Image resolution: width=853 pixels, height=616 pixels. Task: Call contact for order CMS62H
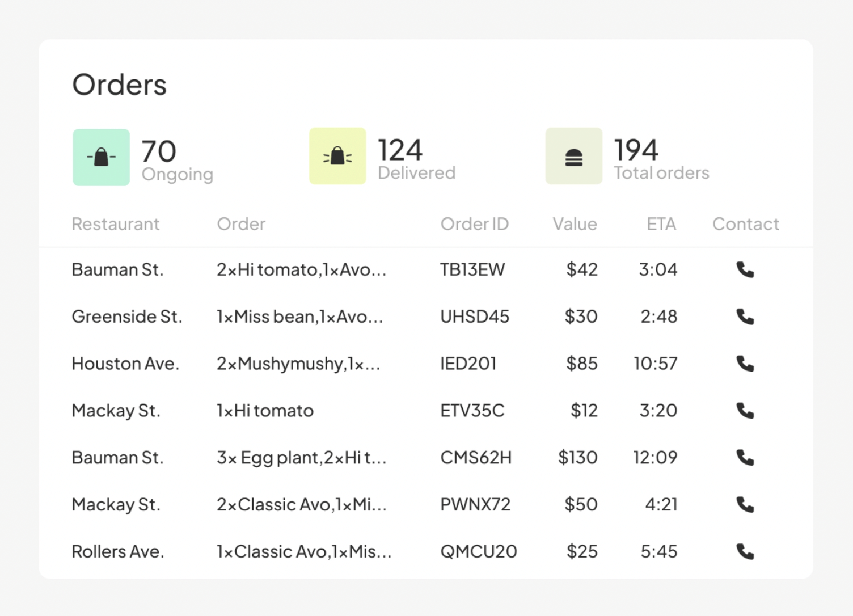[x=745, y=458]
